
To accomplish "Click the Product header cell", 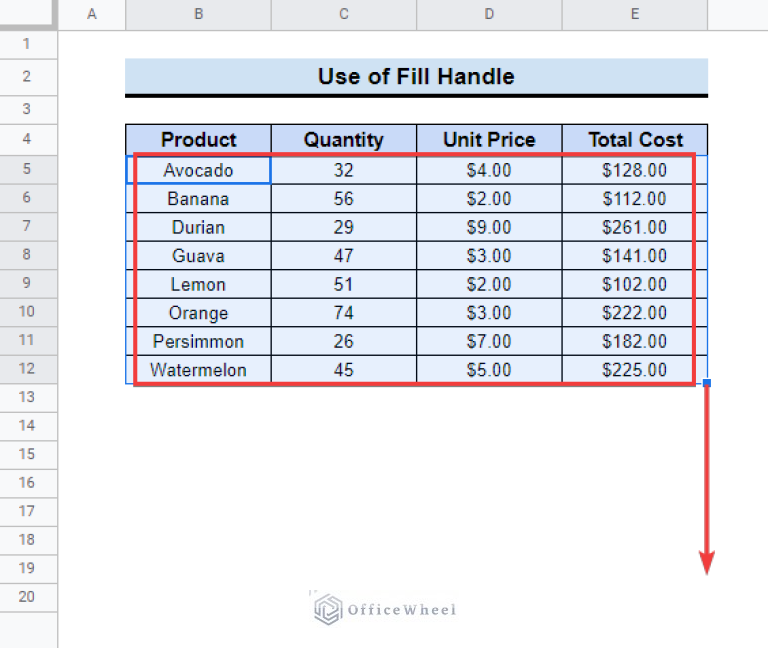I will pyautogui.click(x=198, y=140).
